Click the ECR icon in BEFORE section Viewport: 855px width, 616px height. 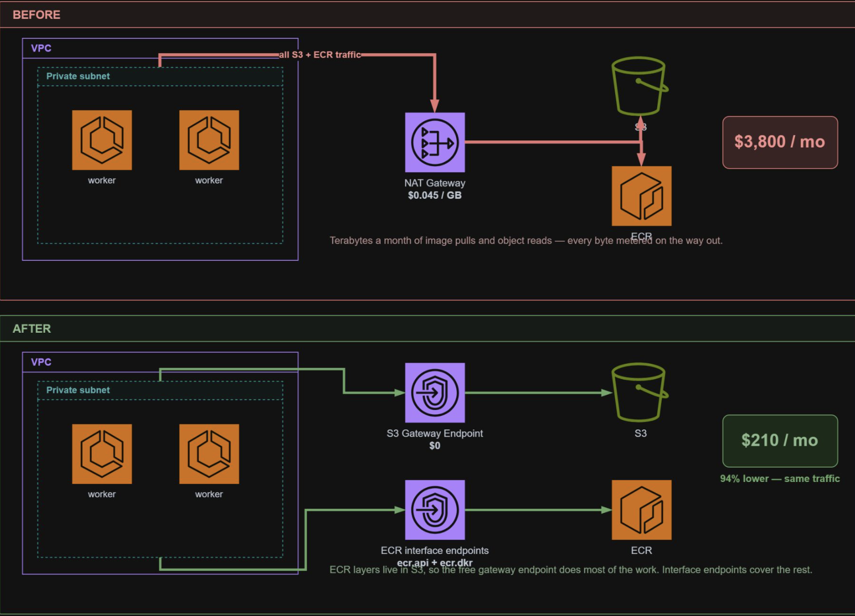click(642, 196)
